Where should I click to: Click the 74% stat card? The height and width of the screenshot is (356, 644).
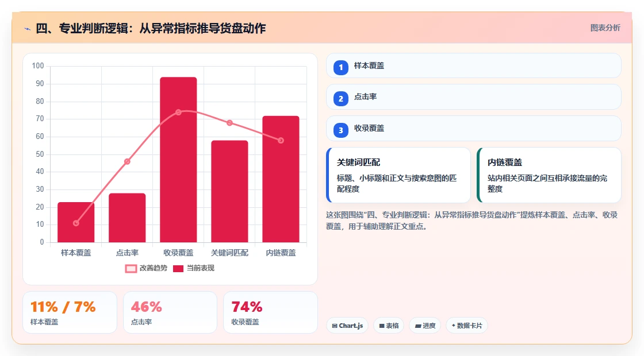(270, 312)
